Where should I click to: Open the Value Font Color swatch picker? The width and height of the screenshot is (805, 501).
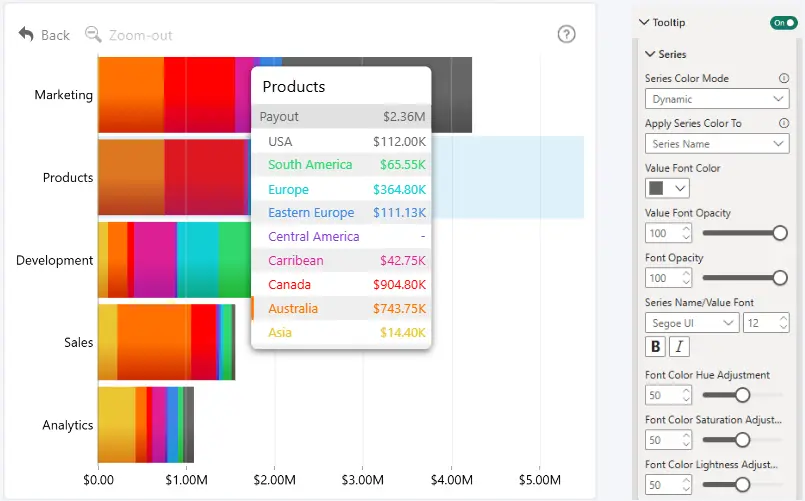tap(667, 188)
